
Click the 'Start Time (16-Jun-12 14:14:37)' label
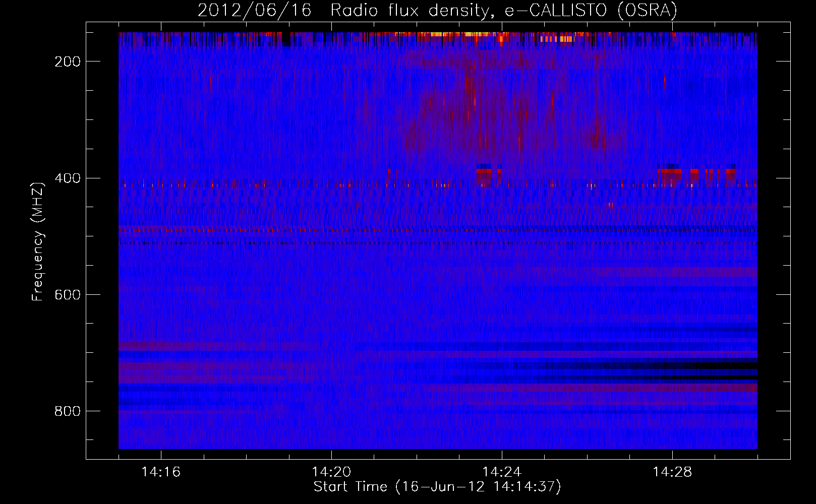click(437, 487)
